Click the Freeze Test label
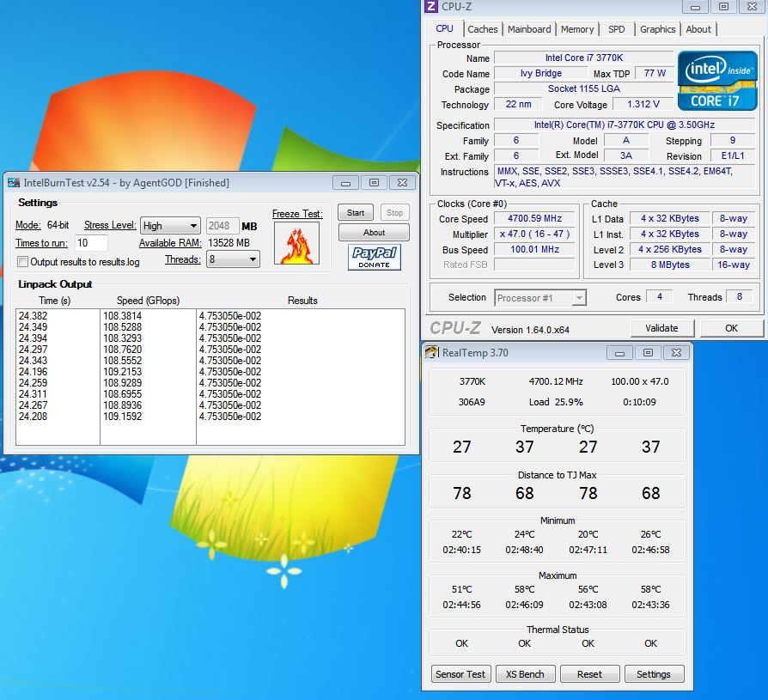 [297, 214]
